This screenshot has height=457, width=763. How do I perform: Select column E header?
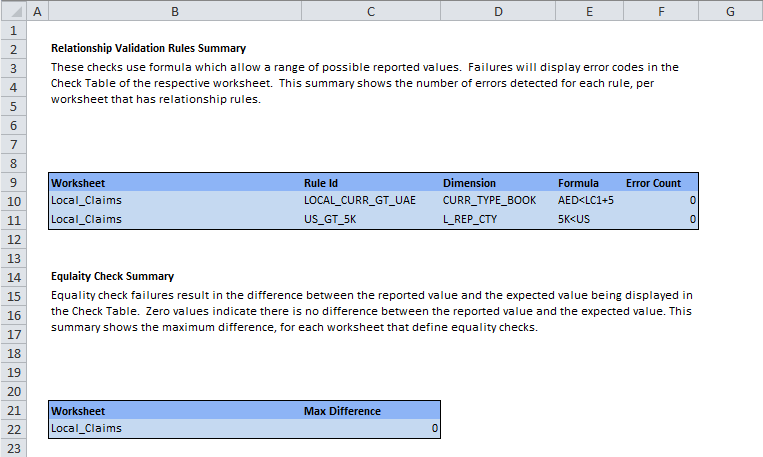tap(589, 11)
